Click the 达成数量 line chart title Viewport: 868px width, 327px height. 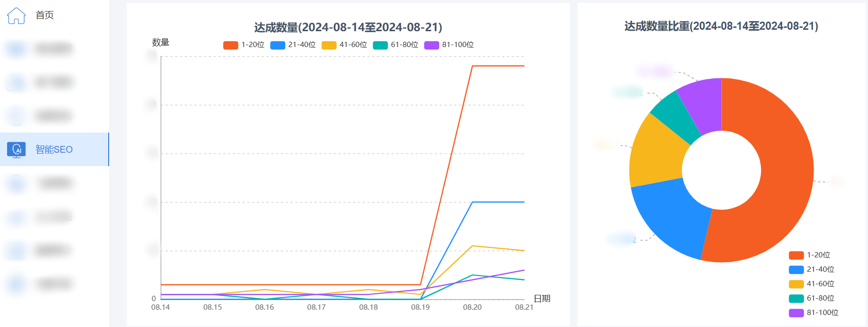pos(348,27)
